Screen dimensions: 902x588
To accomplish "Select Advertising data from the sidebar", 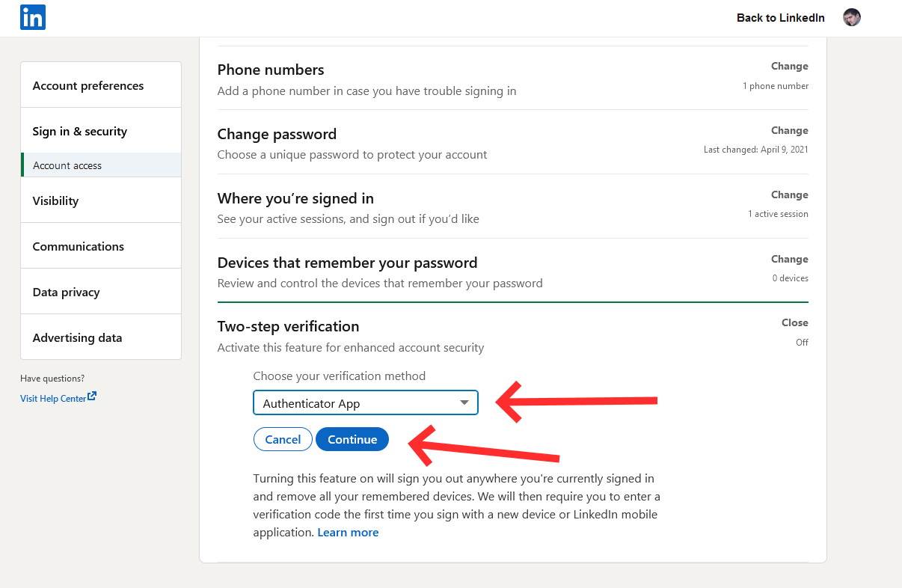I will (77, 337).
